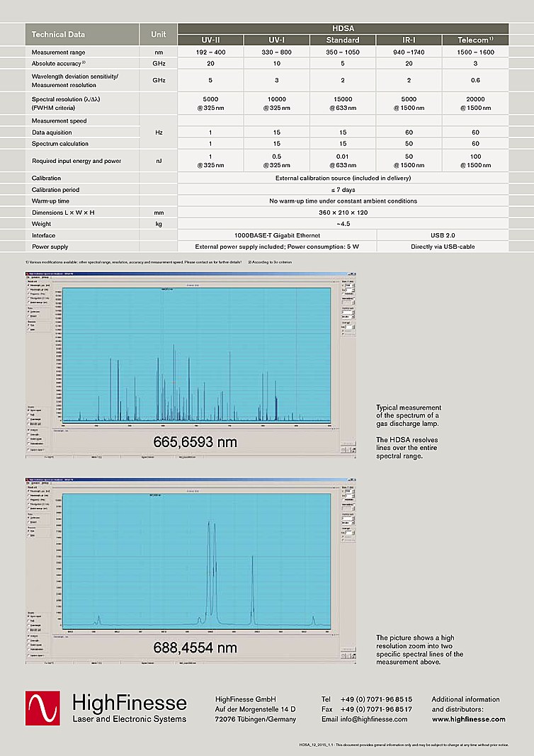Viewport: 534px width, 756px height.
Task: Click the 0.6 GHz Telecom resolution cell
Action: coord(476,80)
